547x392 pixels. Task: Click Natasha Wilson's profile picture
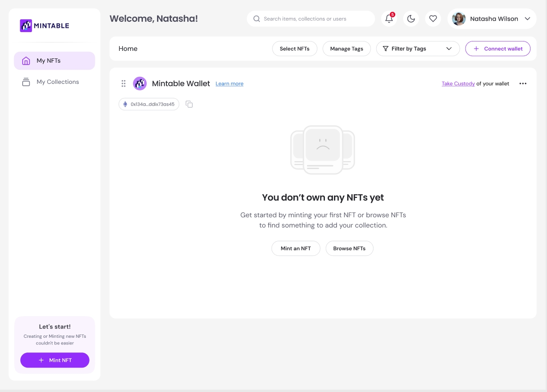click(458, 19)
